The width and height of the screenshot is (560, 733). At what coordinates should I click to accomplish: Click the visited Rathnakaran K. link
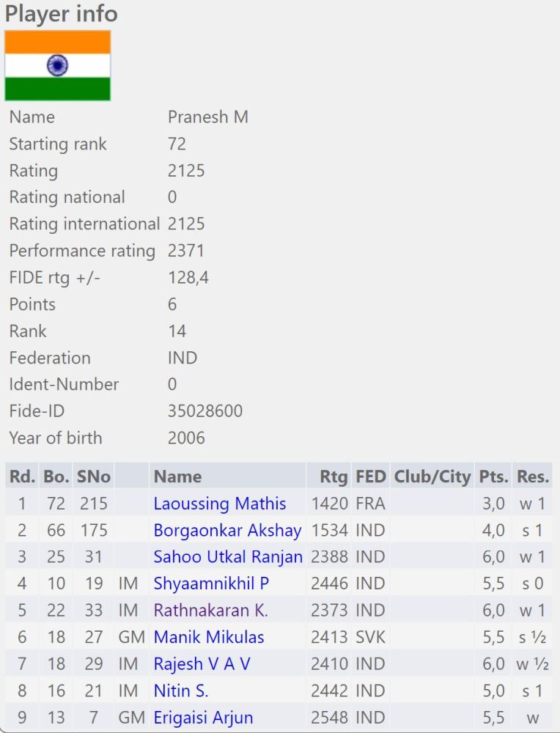coord(210,610)
